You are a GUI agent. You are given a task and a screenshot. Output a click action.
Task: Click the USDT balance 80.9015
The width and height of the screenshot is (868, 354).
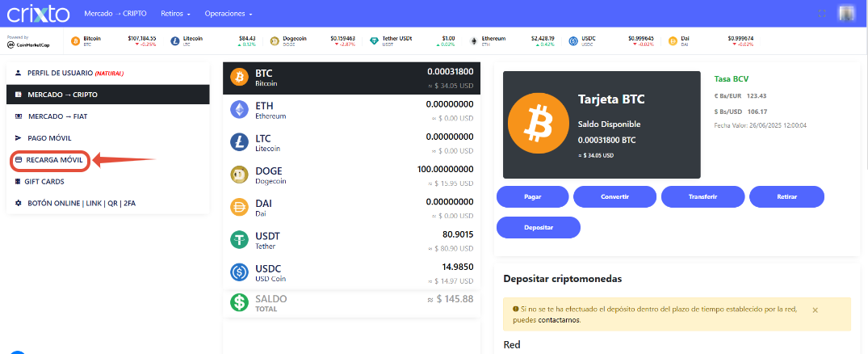(x=458, y=234)
